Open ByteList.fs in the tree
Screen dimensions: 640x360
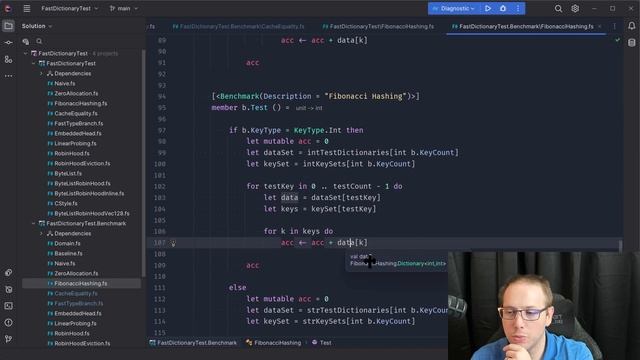point(68,173)
